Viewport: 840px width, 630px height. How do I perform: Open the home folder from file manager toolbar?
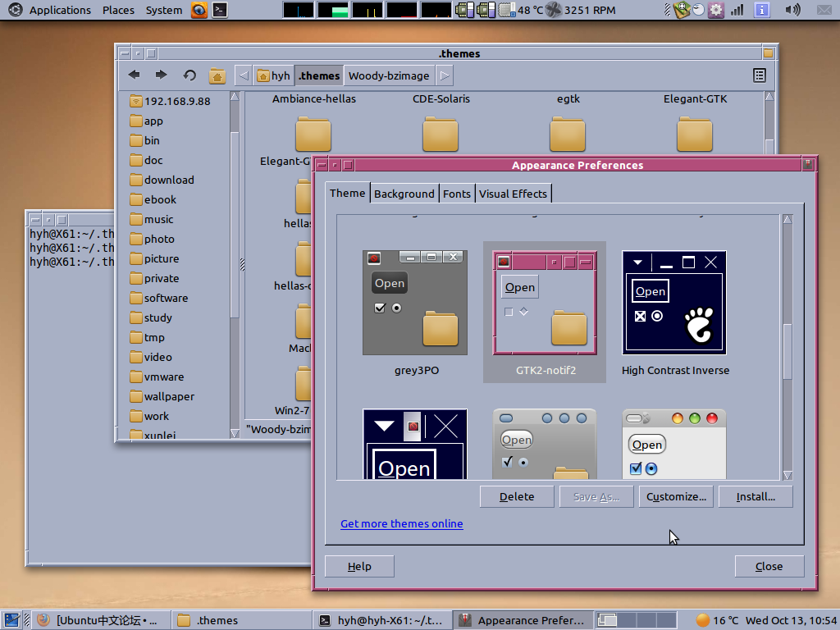217,75
